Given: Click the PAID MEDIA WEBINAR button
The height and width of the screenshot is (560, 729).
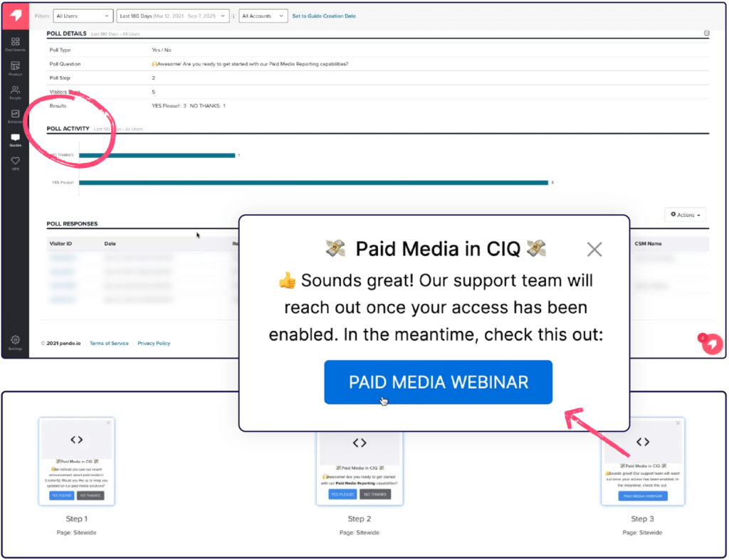Looking at the screenshot, I should click(x=438, y=382).
